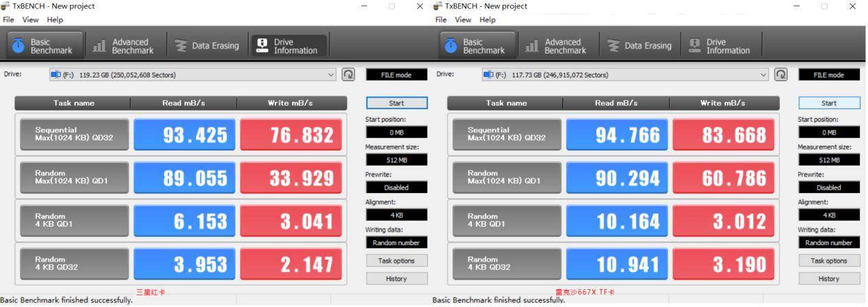Switch to Data Erasing tab, left window

(x=207, y=45)
